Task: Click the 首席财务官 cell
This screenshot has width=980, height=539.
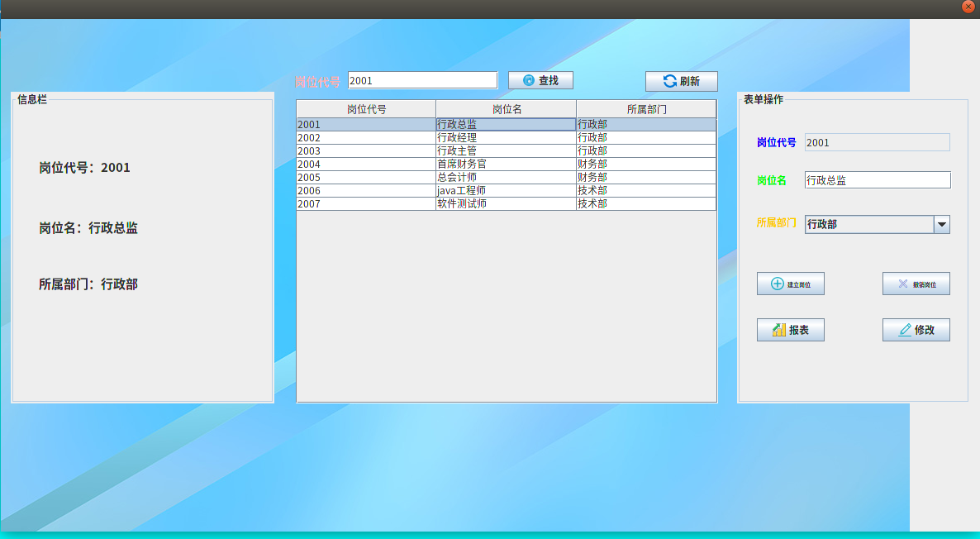Action: coord(506,164)
